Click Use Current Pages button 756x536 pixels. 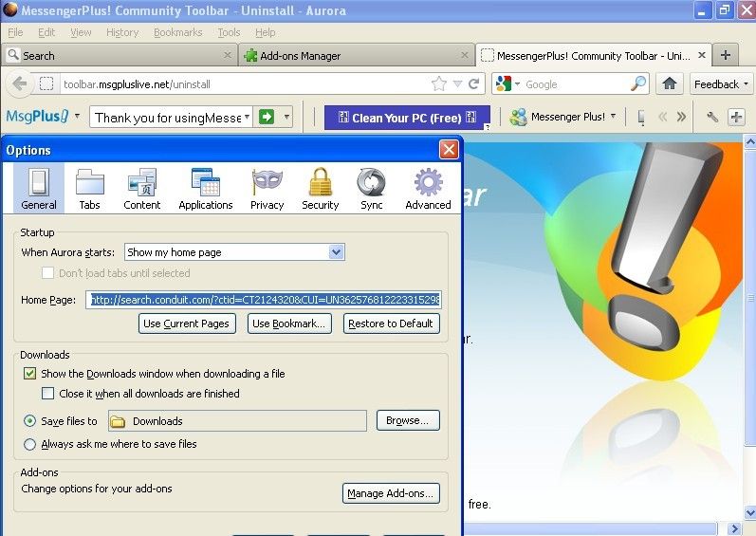coord(187,323)
